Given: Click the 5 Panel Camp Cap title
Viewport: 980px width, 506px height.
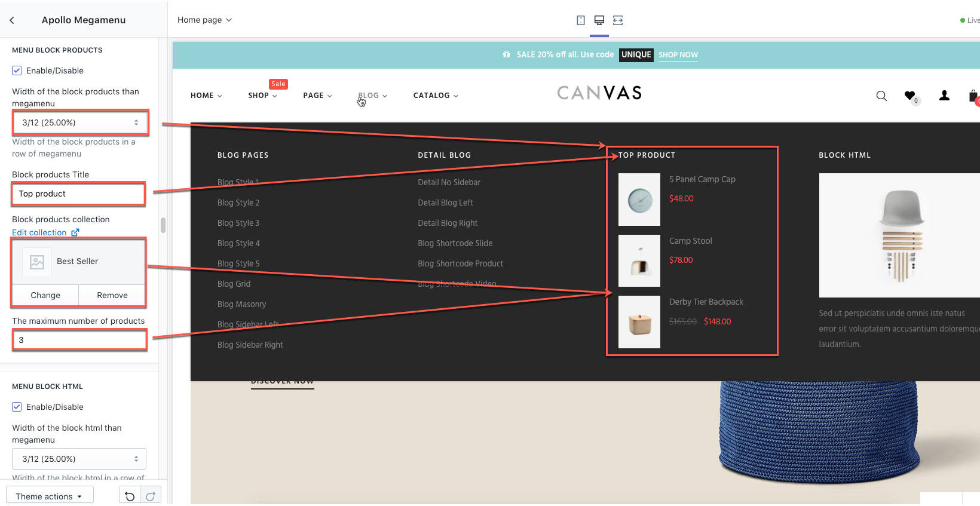Looking at the screenshot, I should [703, 179].
